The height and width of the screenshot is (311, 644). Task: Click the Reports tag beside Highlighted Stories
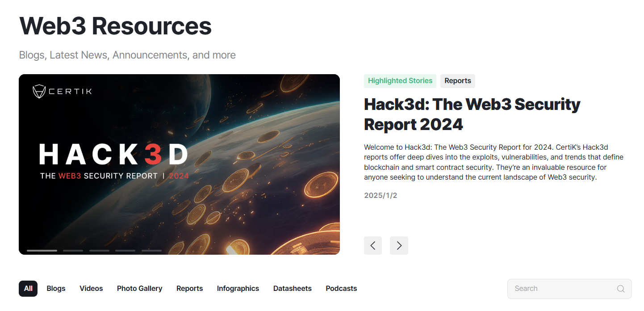458,81
